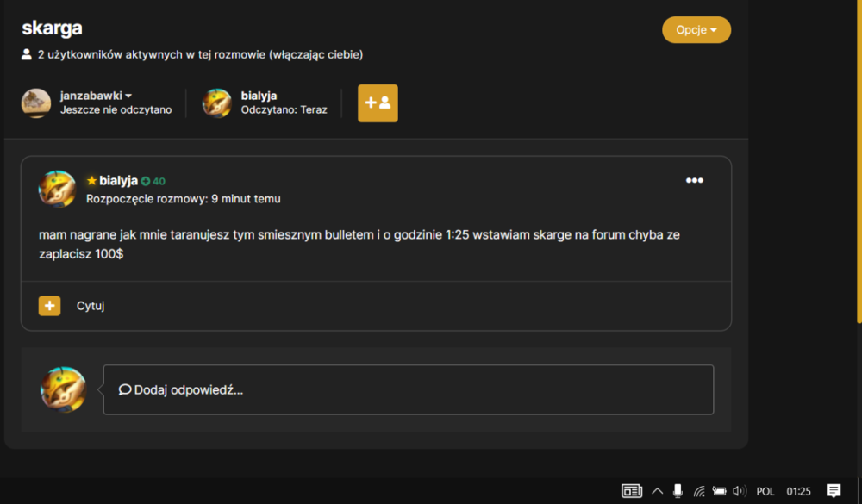Open janzabawki's avatar in participants list
Screen dimensions: 862x504
point(35,103)
